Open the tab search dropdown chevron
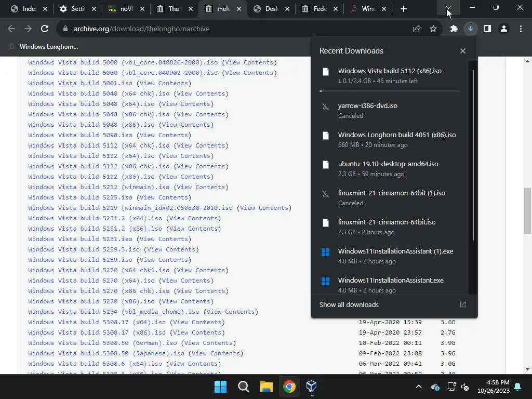This screenshot has width=532, height=399. coord(448,7)
